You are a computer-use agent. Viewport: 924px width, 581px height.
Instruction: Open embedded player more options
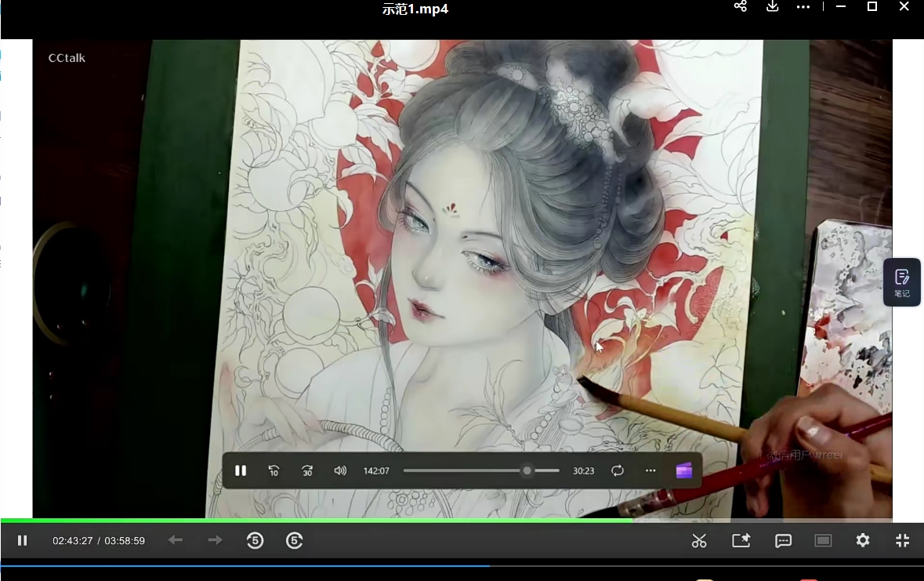(x=650, y=470)
